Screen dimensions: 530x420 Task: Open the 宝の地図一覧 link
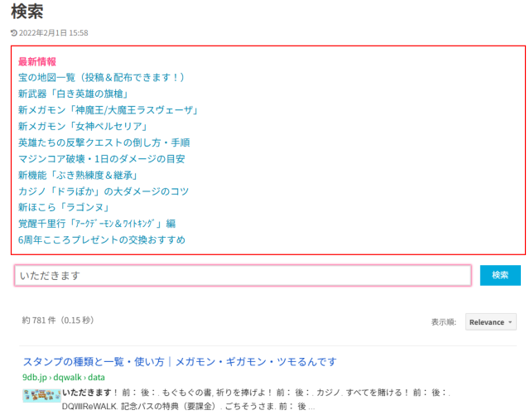(x=101, y=78)
